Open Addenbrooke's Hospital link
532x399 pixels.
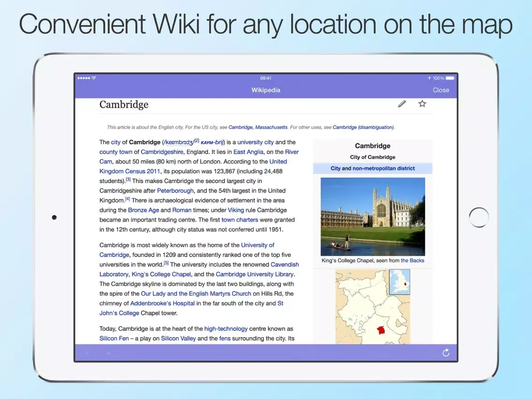163,303
